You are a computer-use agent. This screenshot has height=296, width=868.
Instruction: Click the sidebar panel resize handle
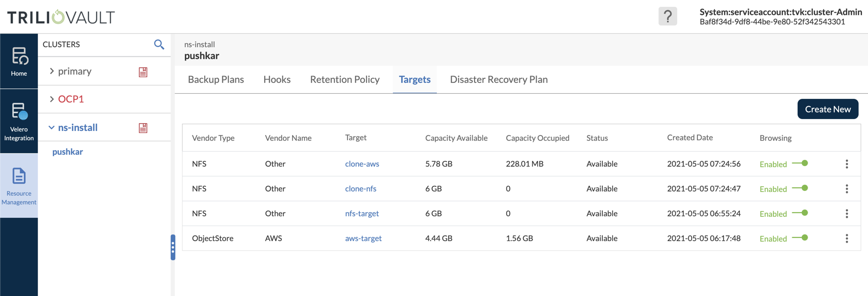tap(173, 248)
